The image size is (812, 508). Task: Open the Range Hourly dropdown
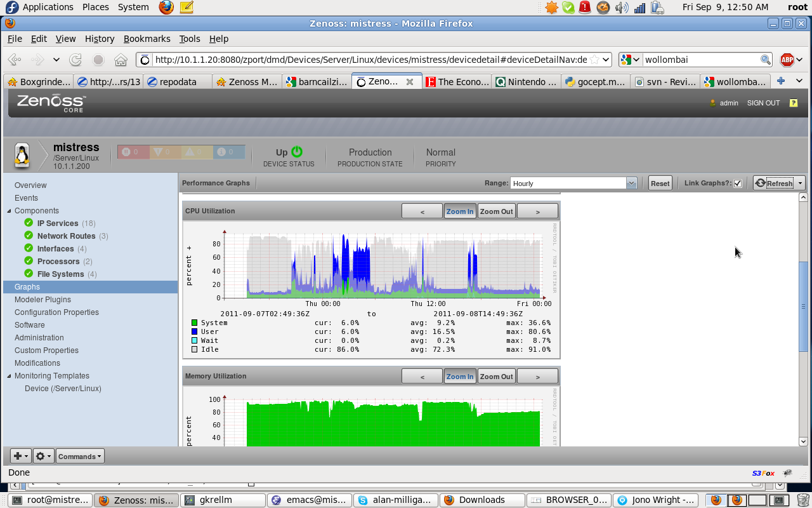tap(631, 184)
